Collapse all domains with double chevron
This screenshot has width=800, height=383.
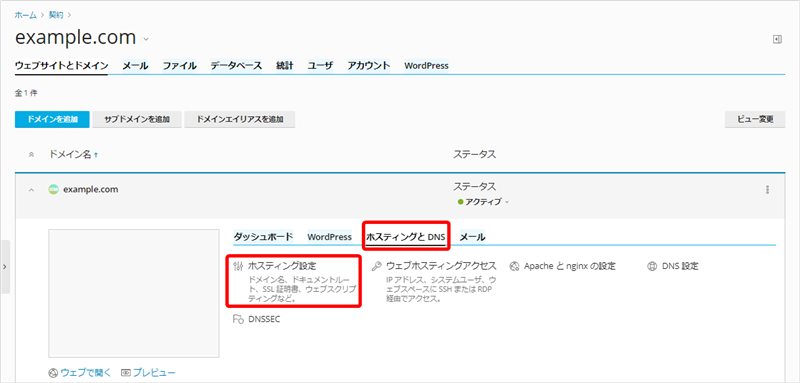(x=32, y=155)
